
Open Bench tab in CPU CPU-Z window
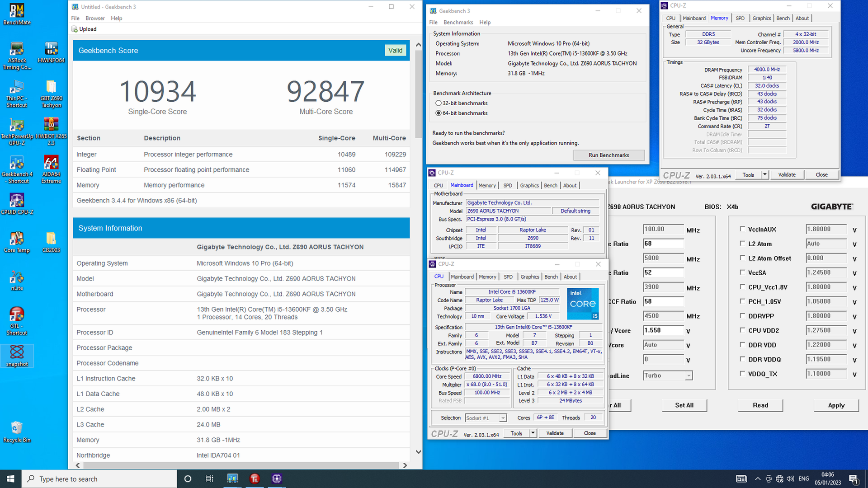551,277
